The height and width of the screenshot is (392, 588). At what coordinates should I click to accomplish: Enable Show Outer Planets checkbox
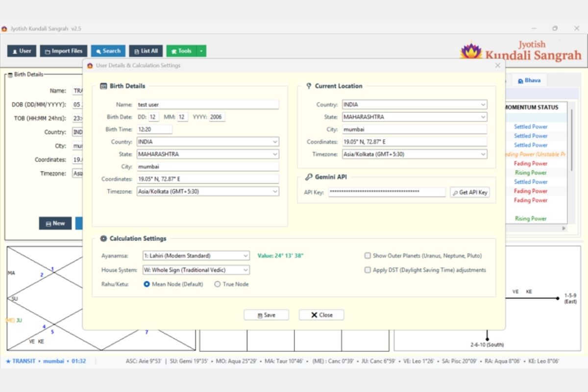[x=367, y=256]
